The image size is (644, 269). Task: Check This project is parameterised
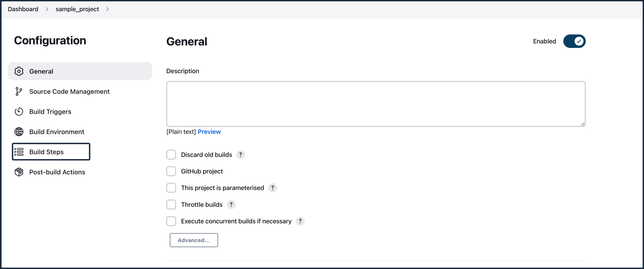pyautogui.click(x=171, y=188)
